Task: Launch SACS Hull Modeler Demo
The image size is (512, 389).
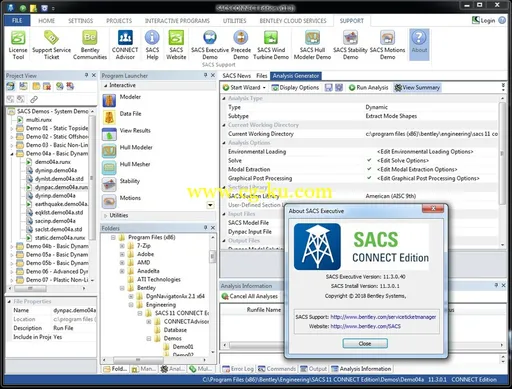Action: 312,45
